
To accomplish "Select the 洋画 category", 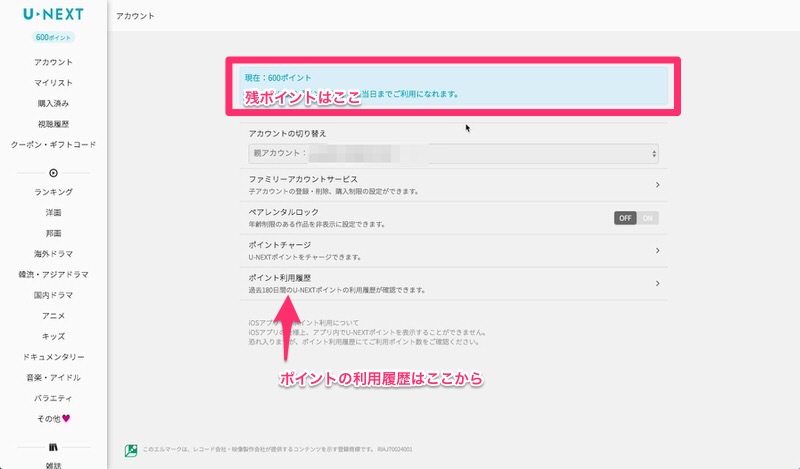I will tap(53, 212).
